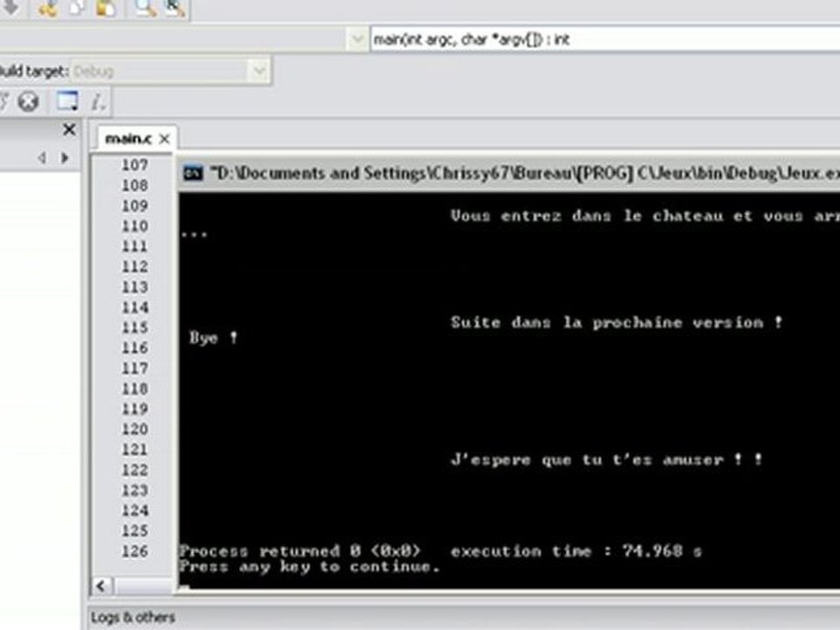Open the Debugging windows icon menu

[x=67, y=101]
